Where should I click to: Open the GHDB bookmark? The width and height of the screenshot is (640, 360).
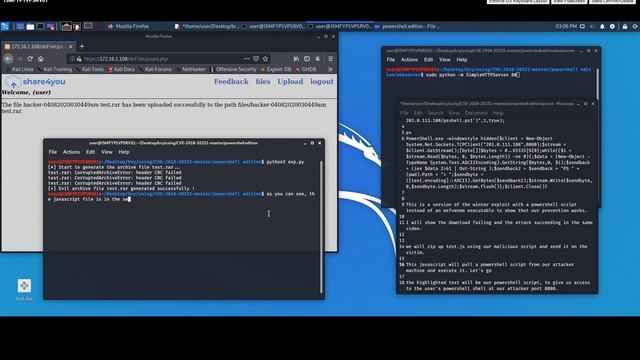tap(306, 69)
